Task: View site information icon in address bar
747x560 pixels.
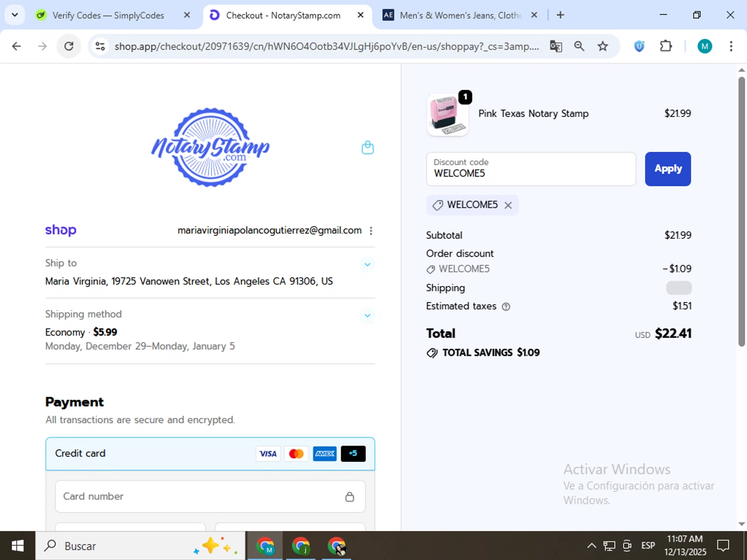Action: (100, 46)
